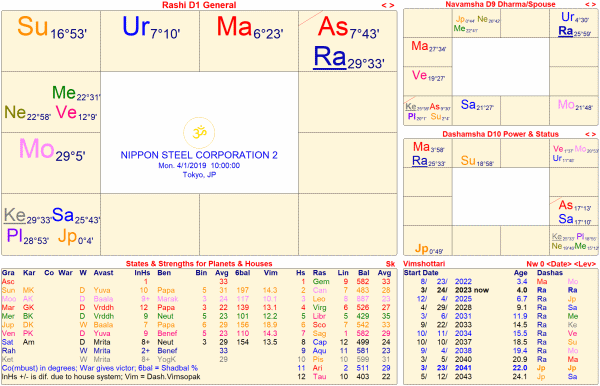Viewport: 600px width, 386px height.
Task: Open Navamsha D9 Dharma/Spouse chart title
Action: pos(500,4)
